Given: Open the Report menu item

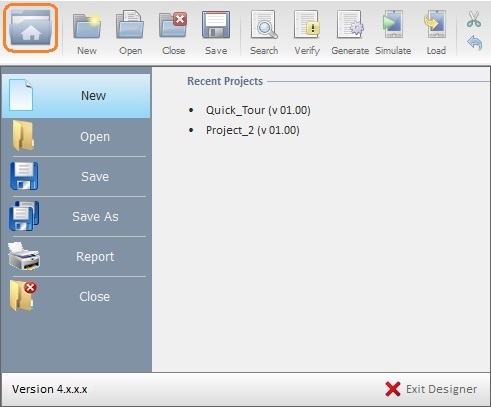Looking at the screenshot, I should [x=76, y=257].
